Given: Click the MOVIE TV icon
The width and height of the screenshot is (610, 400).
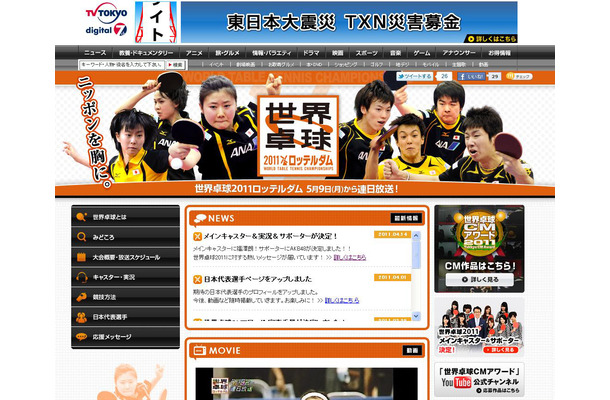Looking at the screenshot, I should [x=200, y=350].
